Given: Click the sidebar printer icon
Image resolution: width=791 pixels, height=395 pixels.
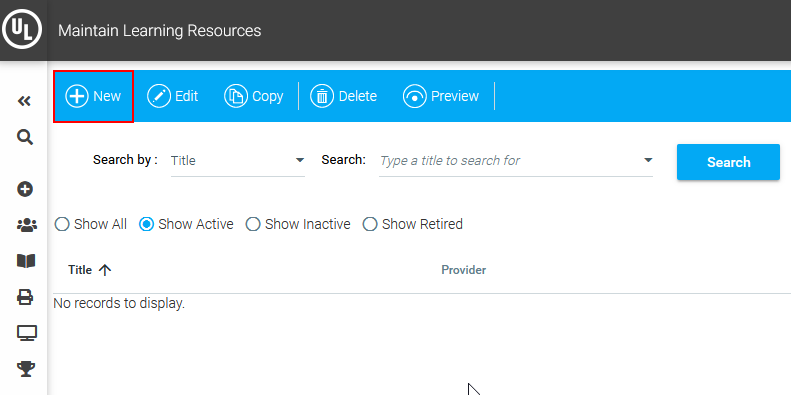Looking at the screenshot, I should 25,297.
